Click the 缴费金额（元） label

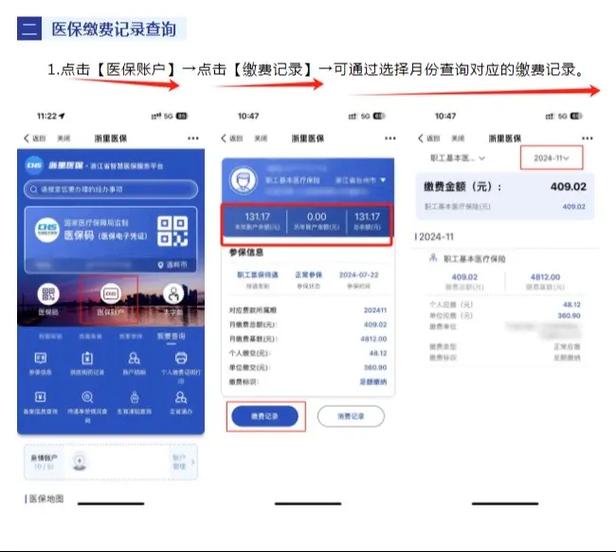pyautogui.click(x=463, y=187)
